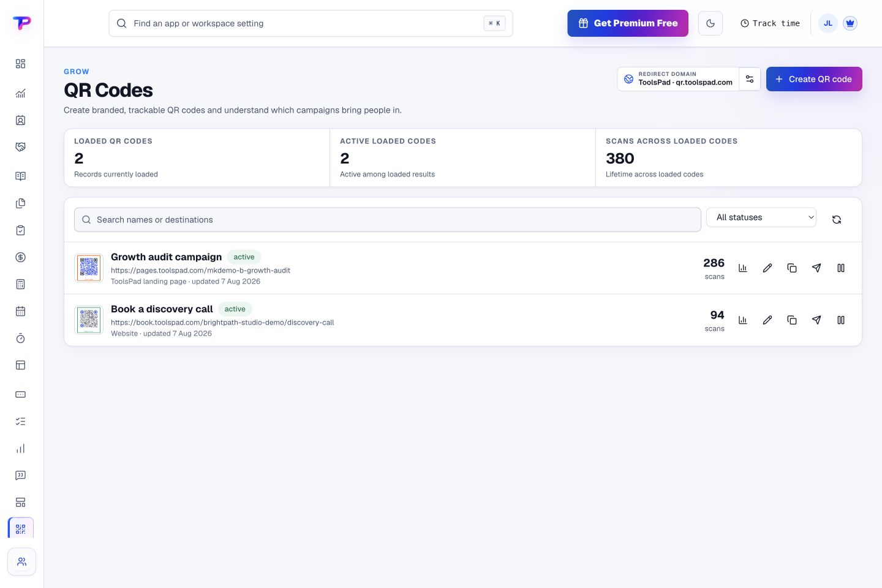Share the Book a discovery call code
882x588 pixels.
816,320
